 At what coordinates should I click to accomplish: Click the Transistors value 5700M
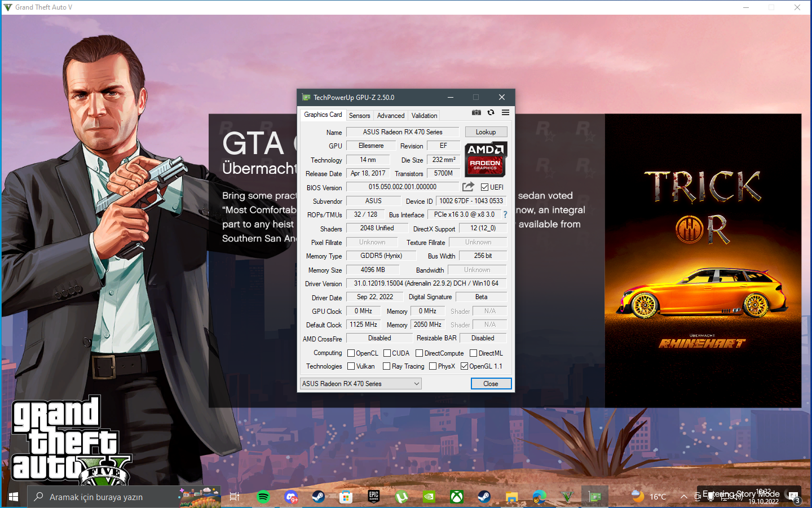pyautogui.click(x=443, y=173)
